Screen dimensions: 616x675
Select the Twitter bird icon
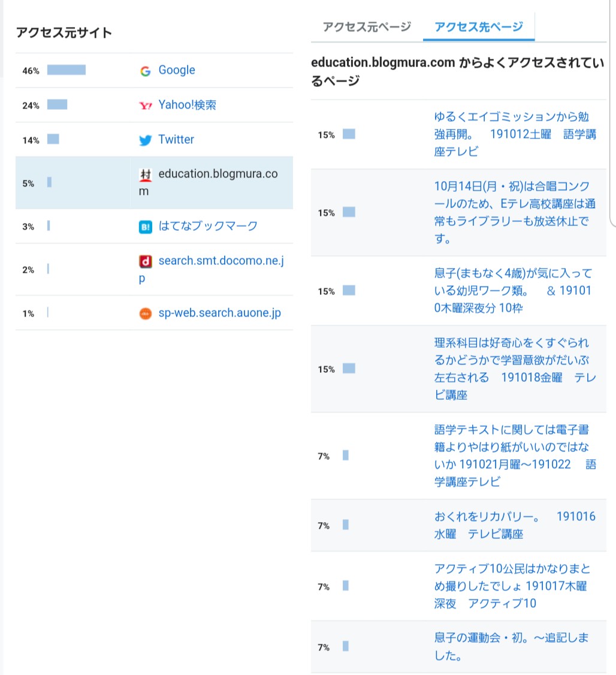coord(144,140)
